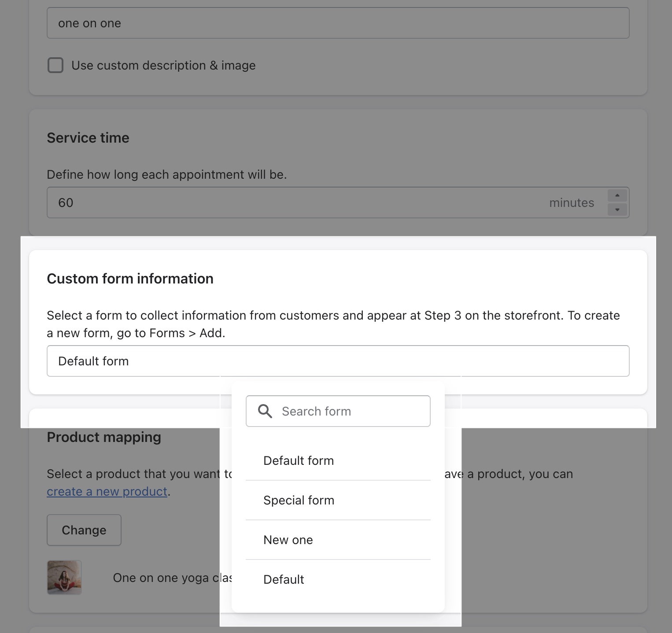Click the stepper down arrow beside minutes
Screen dimensions: 672x633
[617, 209]
